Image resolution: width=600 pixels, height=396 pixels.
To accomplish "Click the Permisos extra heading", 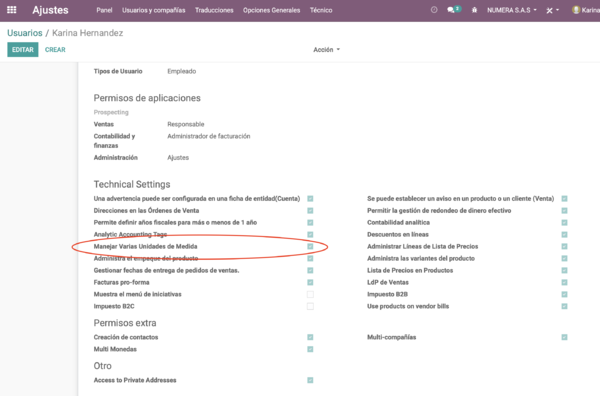I will coord(125,323).
